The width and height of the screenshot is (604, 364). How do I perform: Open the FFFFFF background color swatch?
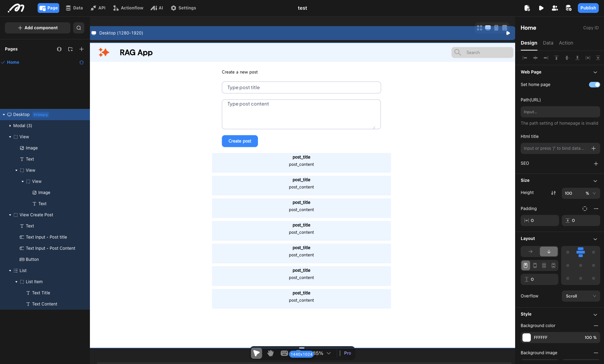coord(527,338)
